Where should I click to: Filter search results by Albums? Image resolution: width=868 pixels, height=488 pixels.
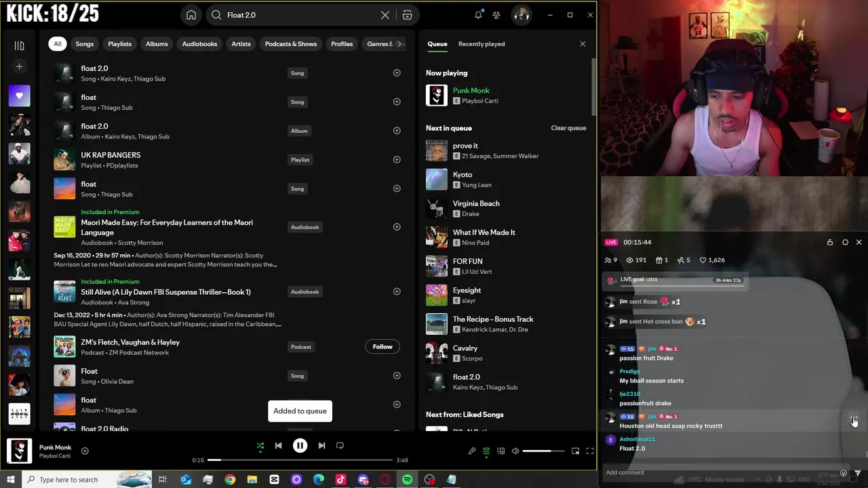tap(157, 44)
